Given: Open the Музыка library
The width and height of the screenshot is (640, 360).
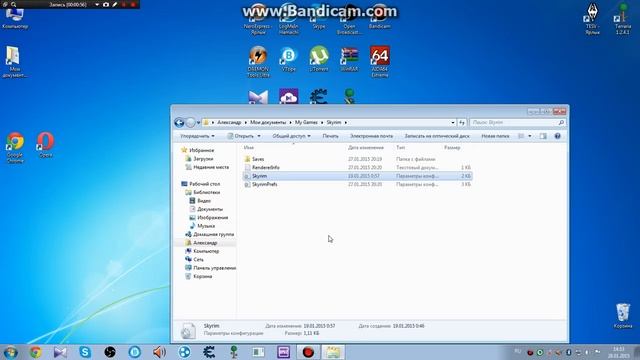Looking at the screenshot, I should click(x=206, y=226).
